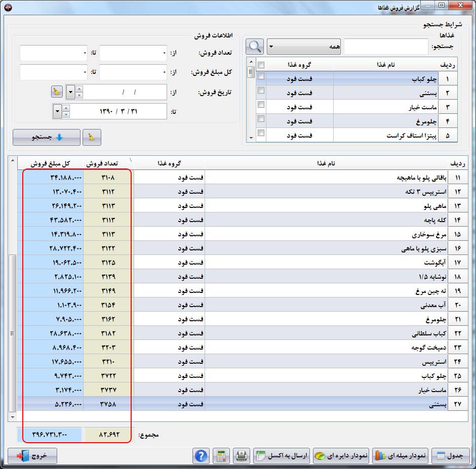This screenshot has width=476, height=469.
Task: Select the ماهی پلو row
Action: [x=243, y=206]
